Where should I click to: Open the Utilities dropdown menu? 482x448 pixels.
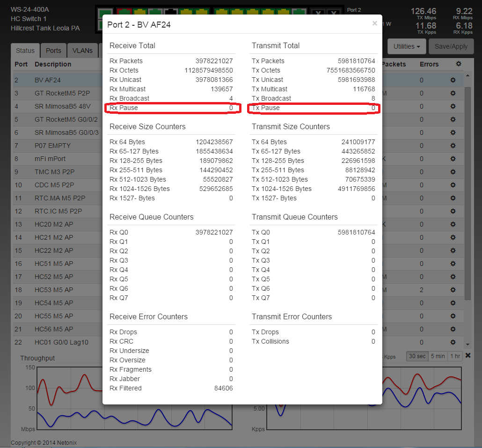tap(406, 46)
